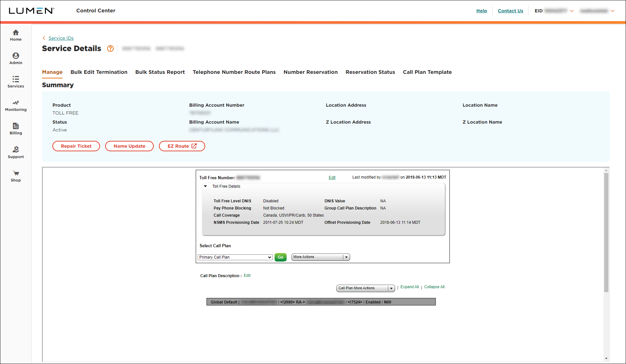Click the Edit link for Call Plan Description
Viewport: 626px width, 364px height.
tap(247, 275)
